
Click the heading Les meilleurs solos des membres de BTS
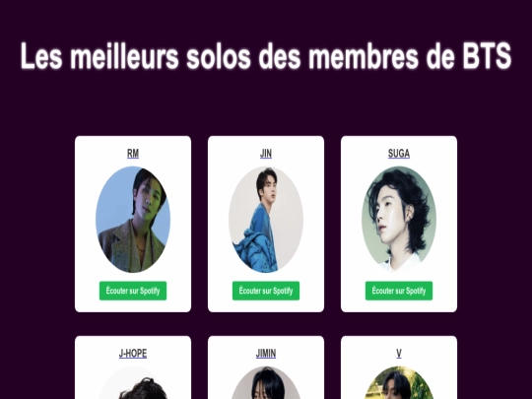[266, 56]
